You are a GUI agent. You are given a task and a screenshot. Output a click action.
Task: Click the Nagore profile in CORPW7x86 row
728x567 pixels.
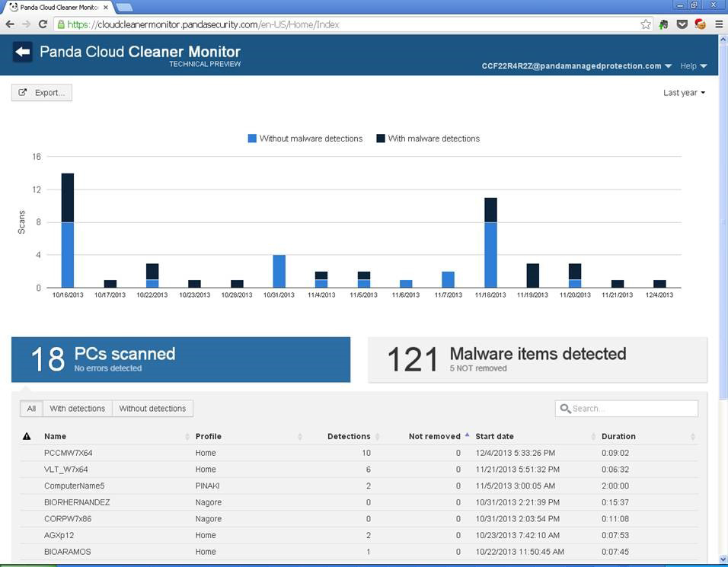click(x=209, y=519)
